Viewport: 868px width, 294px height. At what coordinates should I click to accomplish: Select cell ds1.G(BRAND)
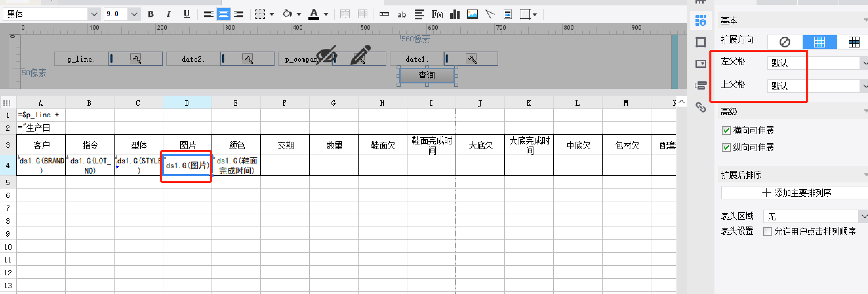tap(41, 165)
